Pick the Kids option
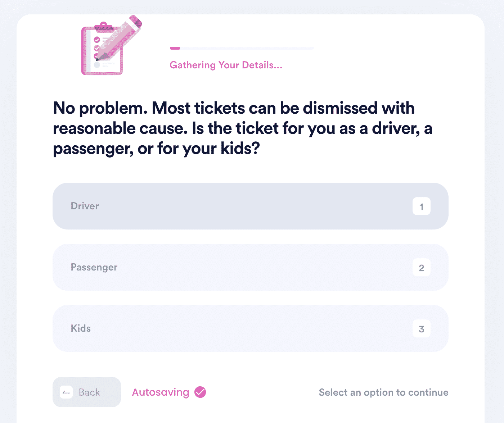Screen dimensions: 504x423 tap(250, 328)
